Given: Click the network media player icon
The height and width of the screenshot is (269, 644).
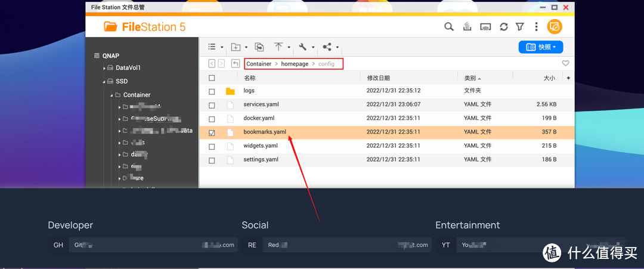Looking at the screenshot, I should (485, 27).
